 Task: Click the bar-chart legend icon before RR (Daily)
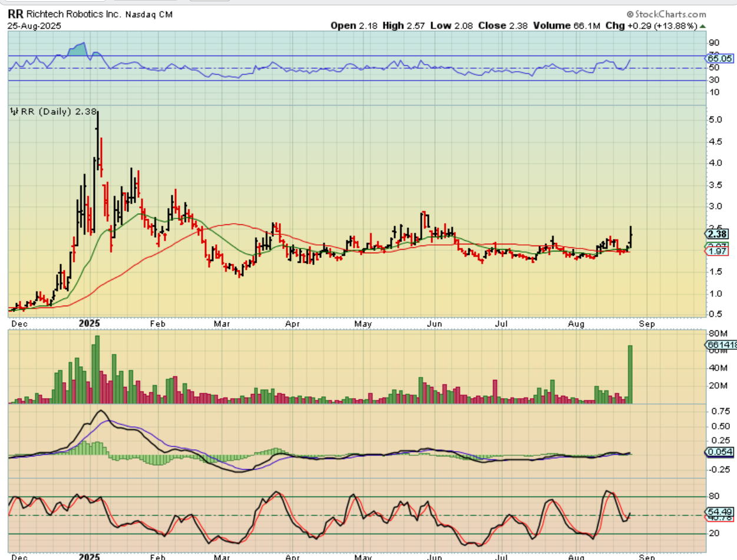15,111
